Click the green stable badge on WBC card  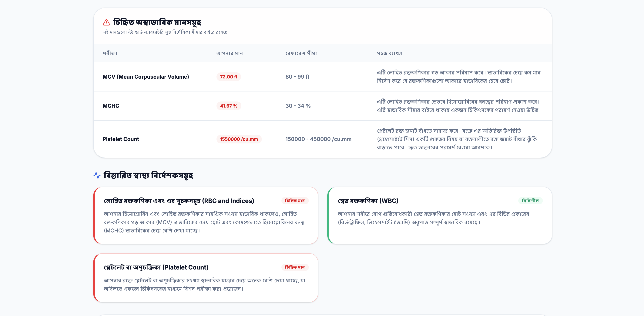coord(530,201)
